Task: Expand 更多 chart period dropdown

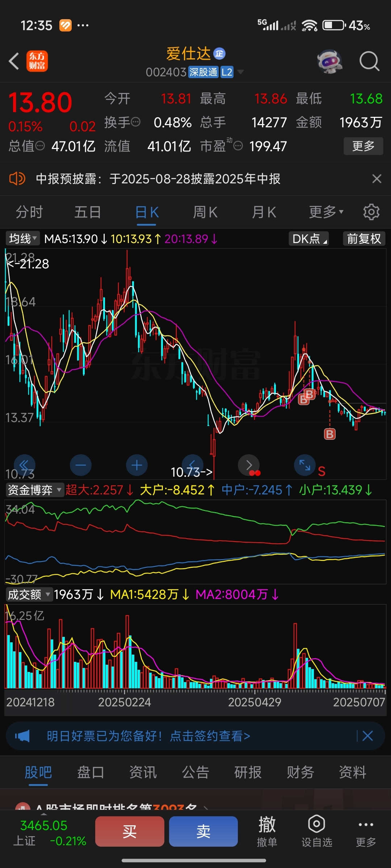Action: 326,212
